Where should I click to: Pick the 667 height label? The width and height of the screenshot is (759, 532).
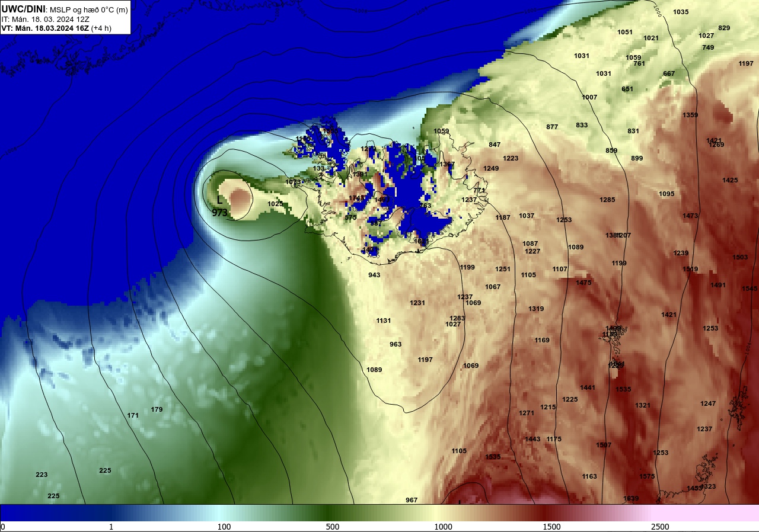point(669,73)
